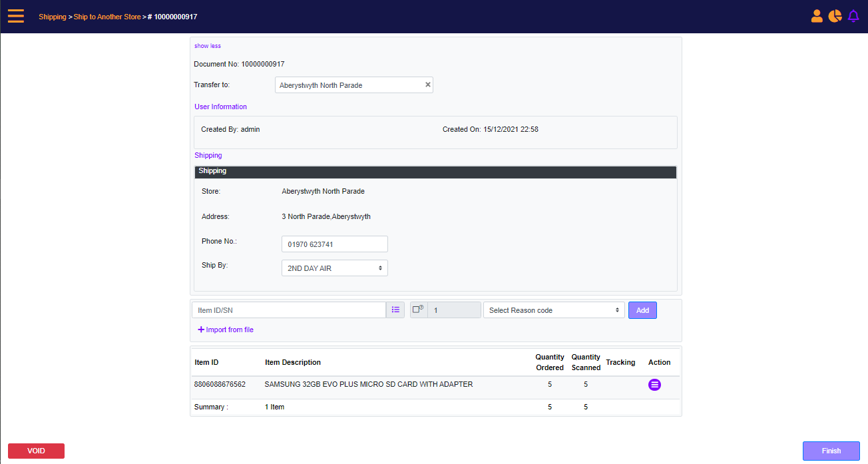Screen dimensions: 868x464
Task: Click the VOID button
Action: pyautogui.click(x=36, y=451)
